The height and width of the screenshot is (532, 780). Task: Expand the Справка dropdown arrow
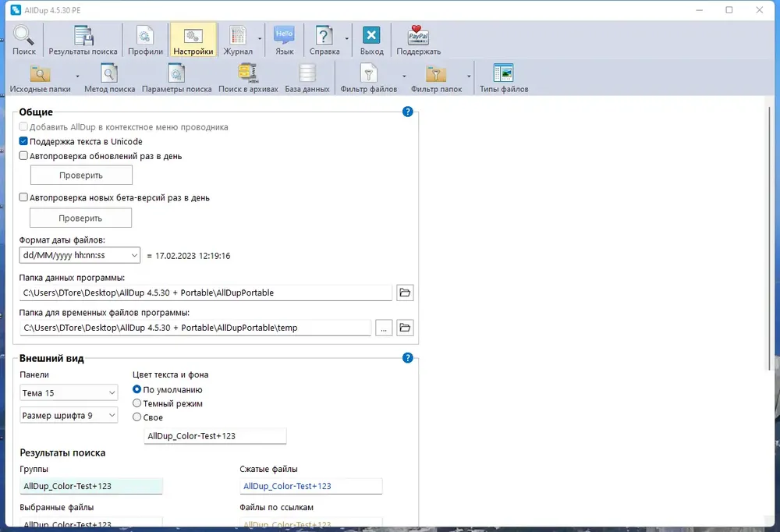tap(347, 39)
